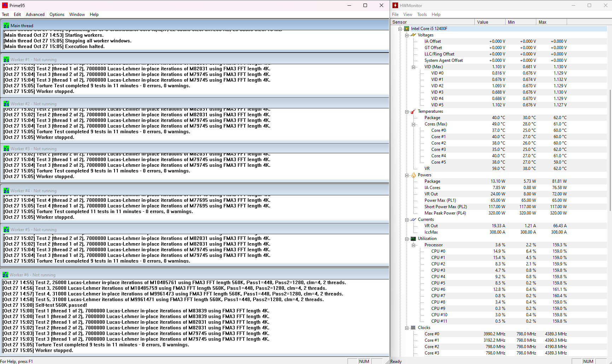
Task: Click the Sensor column header
Action: coord(432,22)
